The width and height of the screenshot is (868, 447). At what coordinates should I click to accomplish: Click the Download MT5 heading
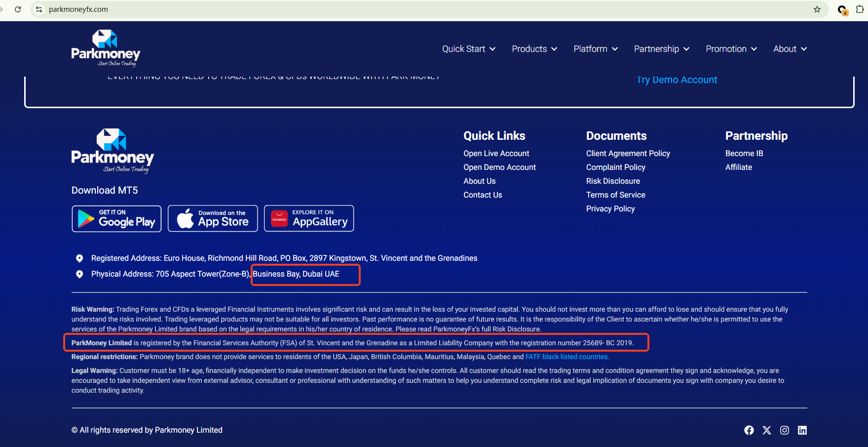point(105,191)
